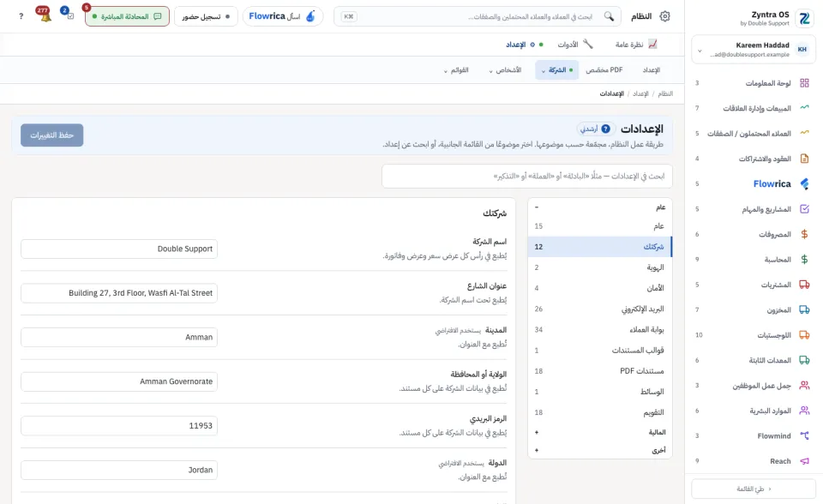Select شركتك in settings list
The width and height of the screenshot is (823, 504).
pyautogui.click(x=600, y=247)
